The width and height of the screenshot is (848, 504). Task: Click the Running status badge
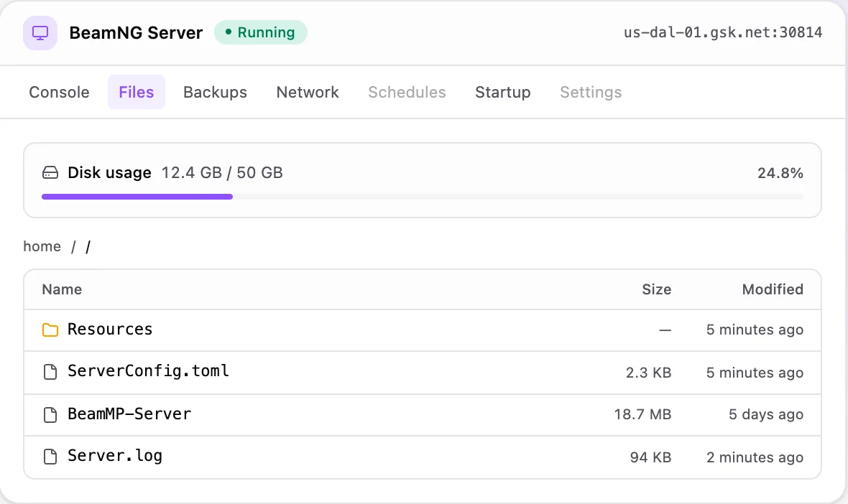[x=261, y=32]
